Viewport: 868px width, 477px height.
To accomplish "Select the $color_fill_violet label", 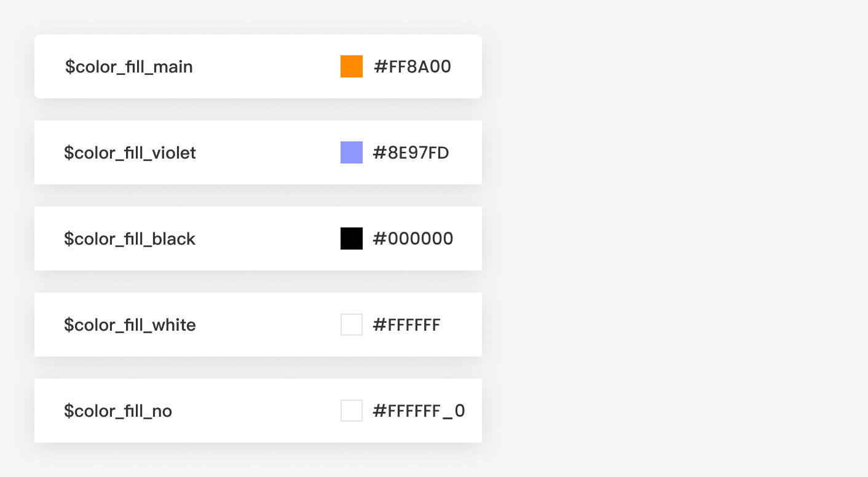I will [130, 152].
